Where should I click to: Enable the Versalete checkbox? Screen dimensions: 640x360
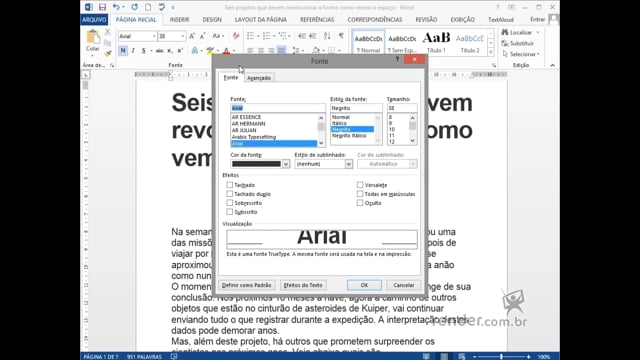(x=360, y=185)
